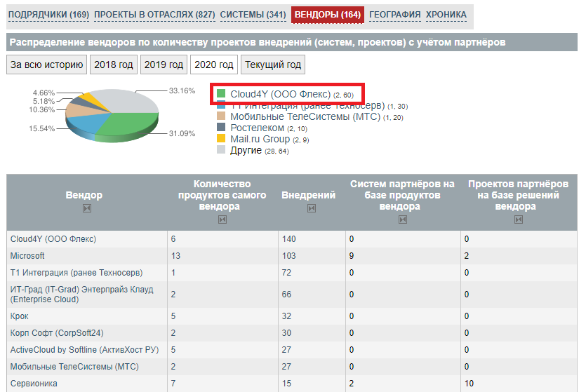Filter by 2019 год

click(x=164, y=65)
